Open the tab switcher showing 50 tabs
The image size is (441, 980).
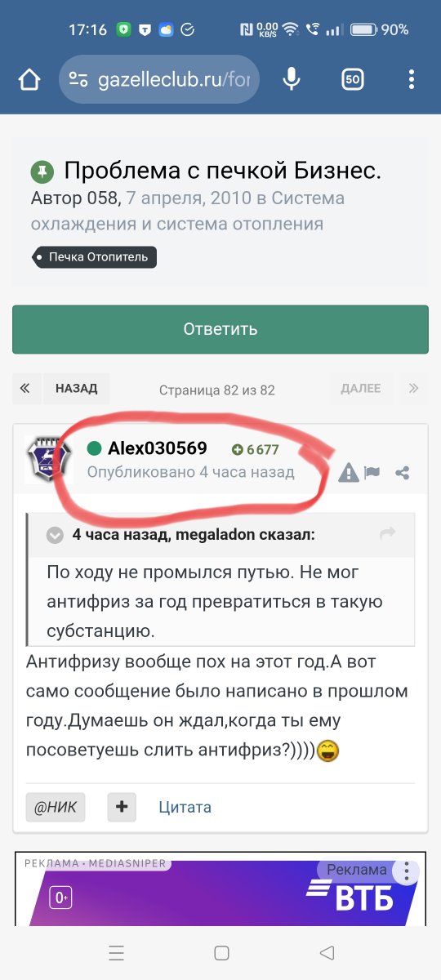pos(353,79)
